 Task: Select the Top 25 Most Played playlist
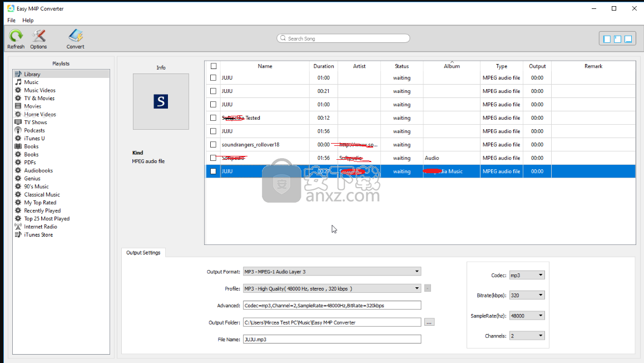coord(47,219)
